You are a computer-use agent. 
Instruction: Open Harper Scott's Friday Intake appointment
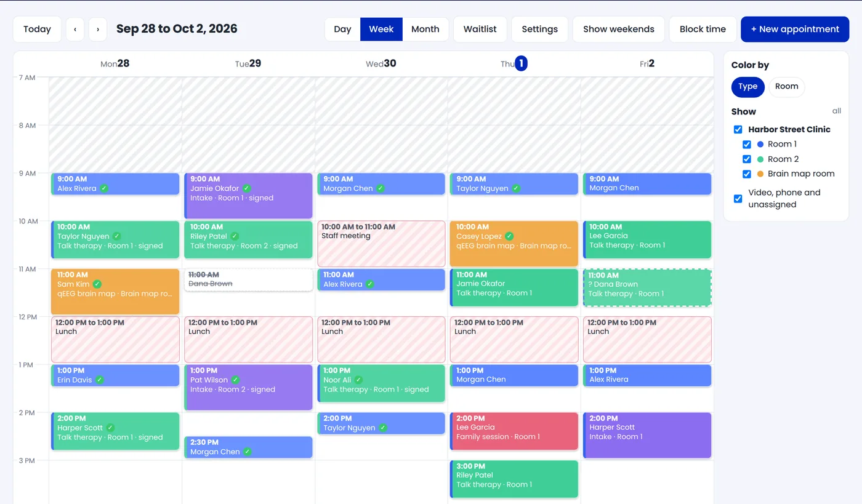647,436
